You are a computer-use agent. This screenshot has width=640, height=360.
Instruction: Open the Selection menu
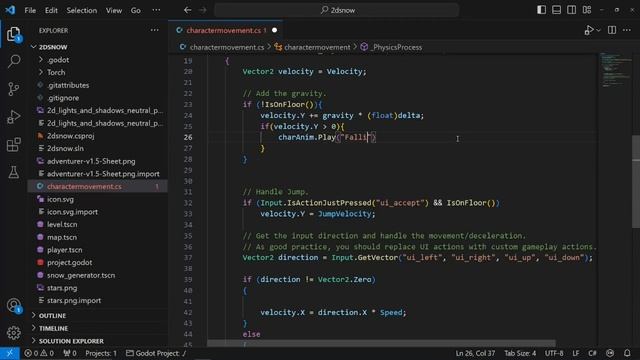pyautogui.click(x=82, y=10)
